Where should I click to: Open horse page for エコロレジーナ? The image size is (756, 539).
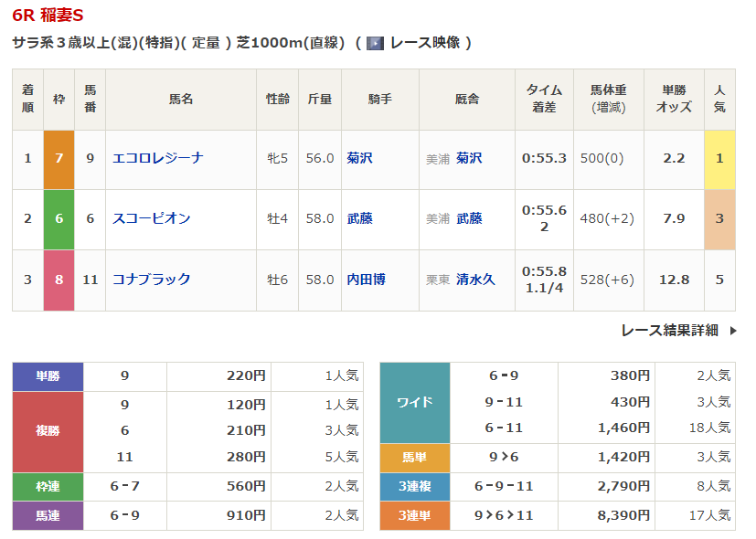tap(157, 158)
